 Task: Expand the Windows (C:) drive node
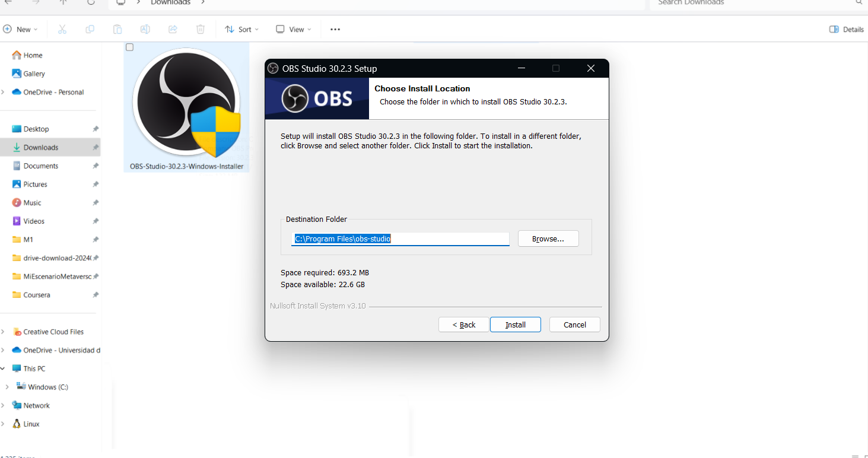coord(7,387)
